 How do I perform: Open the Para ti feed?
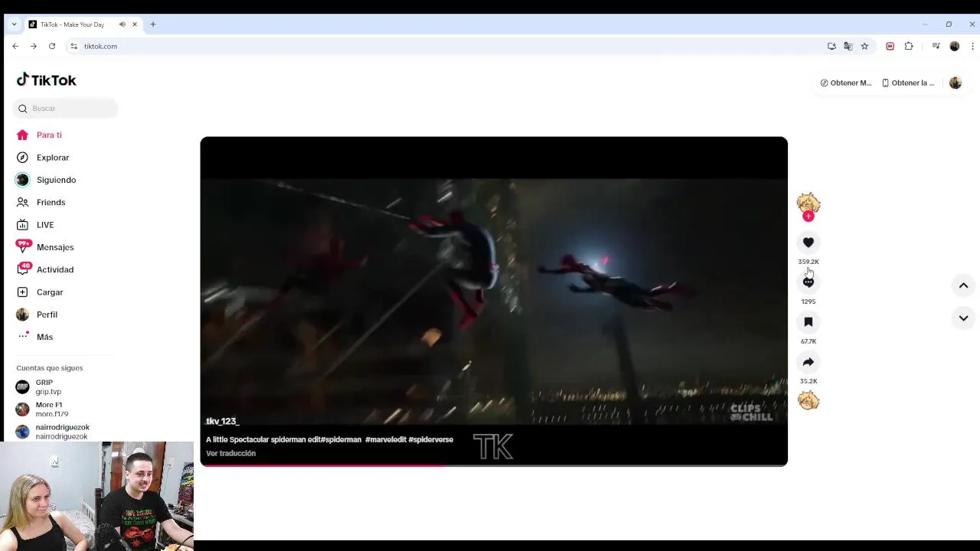coord(49,135)
